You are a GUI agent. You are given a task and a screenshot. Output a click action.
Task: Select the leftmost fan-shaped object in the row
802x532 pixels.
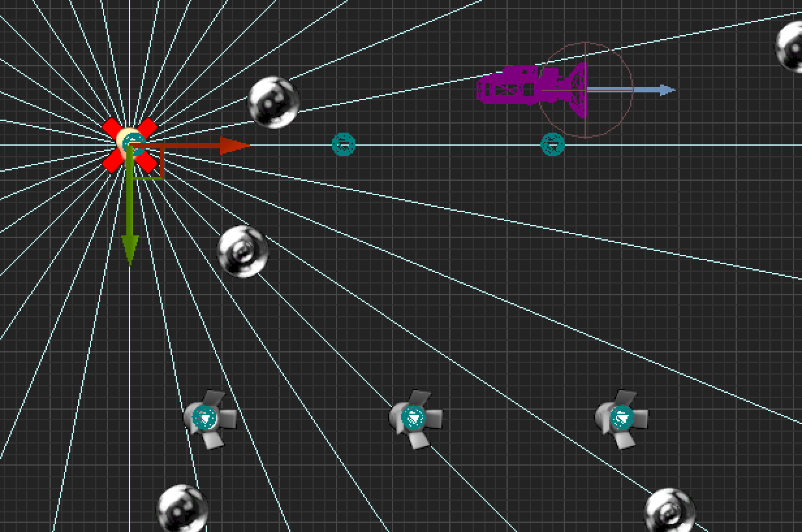[209, 419]
